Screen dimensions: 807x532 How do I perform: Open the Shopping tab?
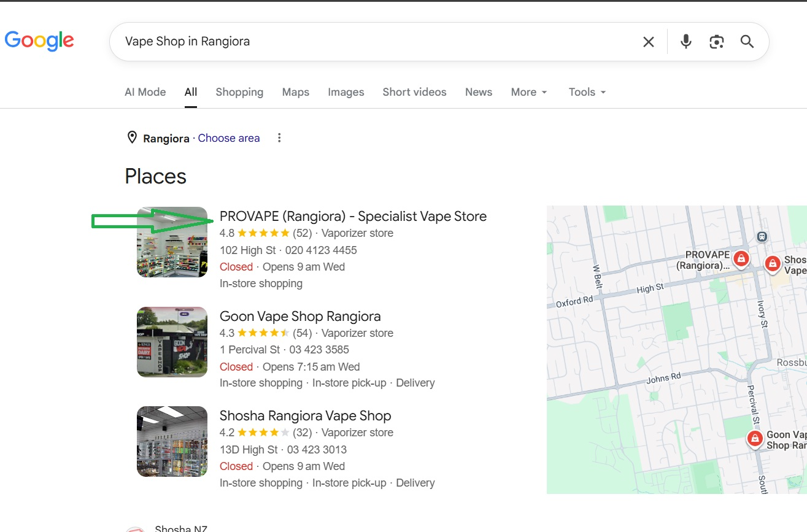coord(239,92)
